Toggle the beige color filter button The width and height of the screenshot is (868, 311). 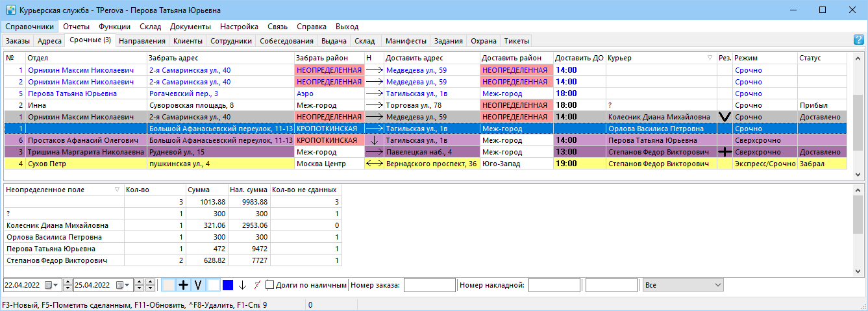click(169, 284)
